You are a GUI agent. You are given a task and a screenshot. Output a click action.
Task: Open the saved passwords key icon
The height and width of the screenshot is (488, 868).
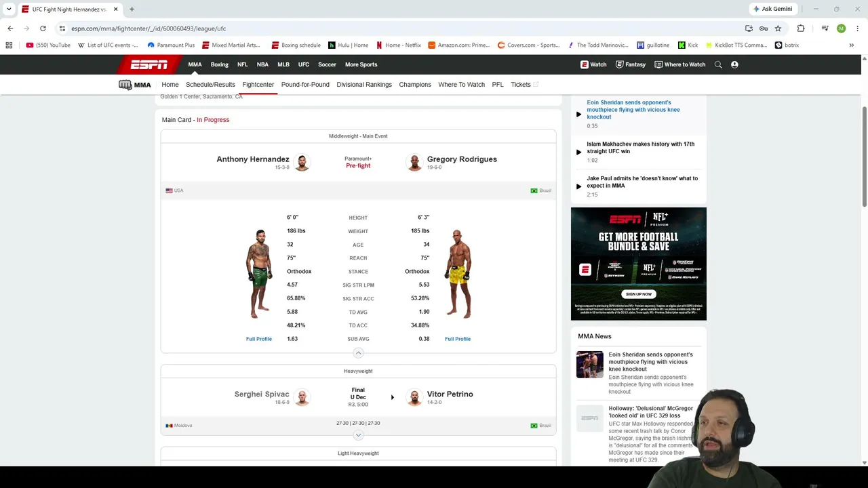pyautogui.click(x=764, y=28)
